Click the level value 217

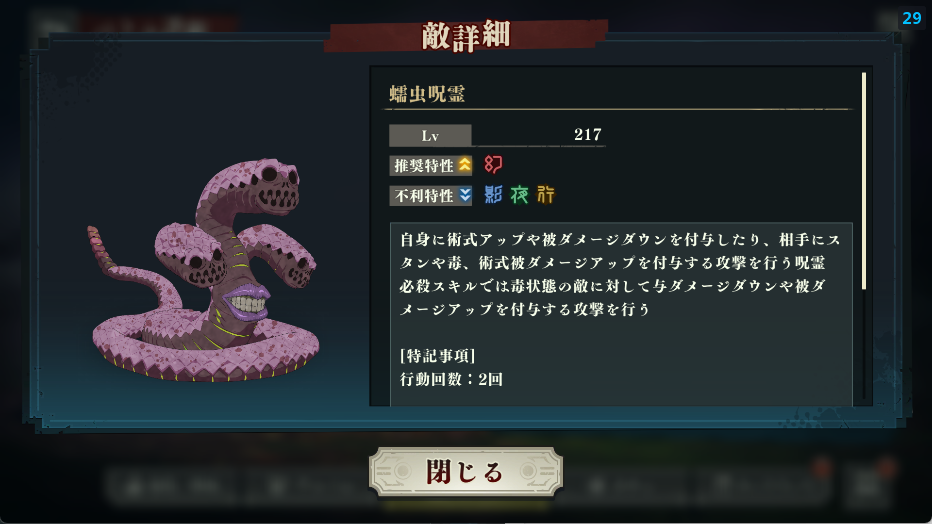[x=587, y=135]
